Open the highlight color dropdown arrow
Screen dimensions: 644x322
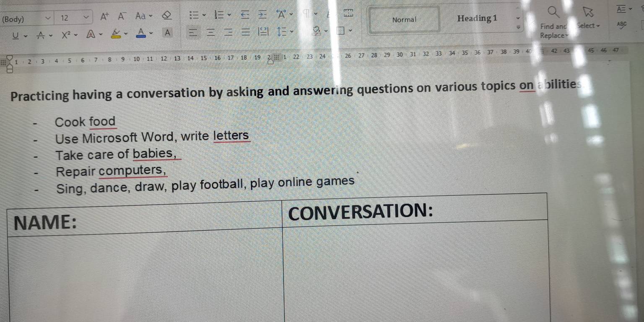point(126,34)
